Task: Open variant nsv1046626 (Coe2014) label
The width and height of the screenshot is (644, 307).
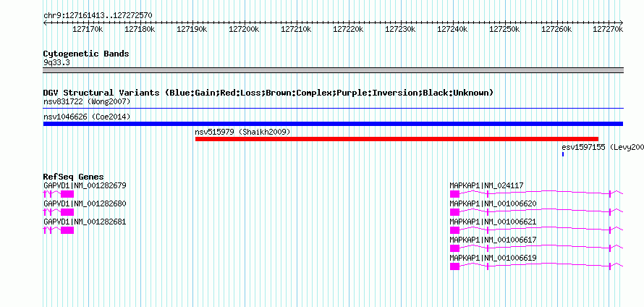Action: 87,117
